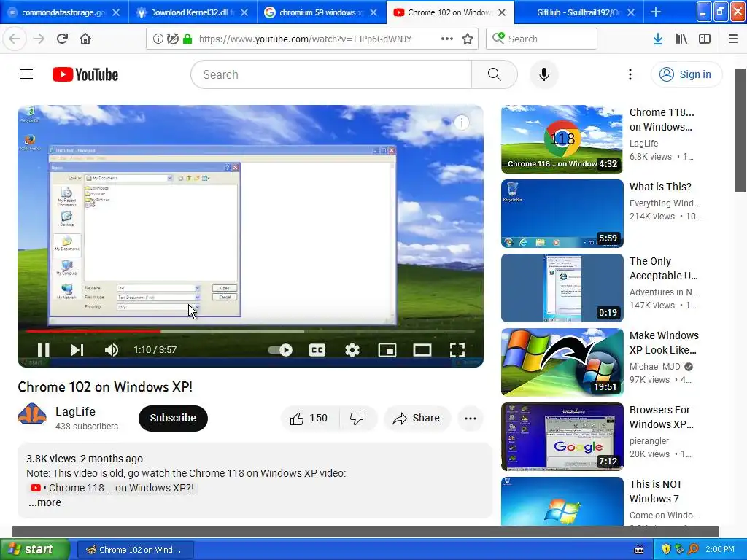The image size is (747, 560).
Task: Open the Firefox hamburger menu
Action: [x=733, y=39]
